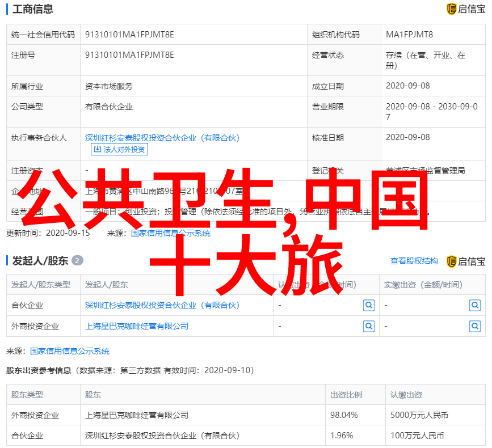Click the 启信宝 logo beside 工商信息
492x448 pixels.
[466, 9]
